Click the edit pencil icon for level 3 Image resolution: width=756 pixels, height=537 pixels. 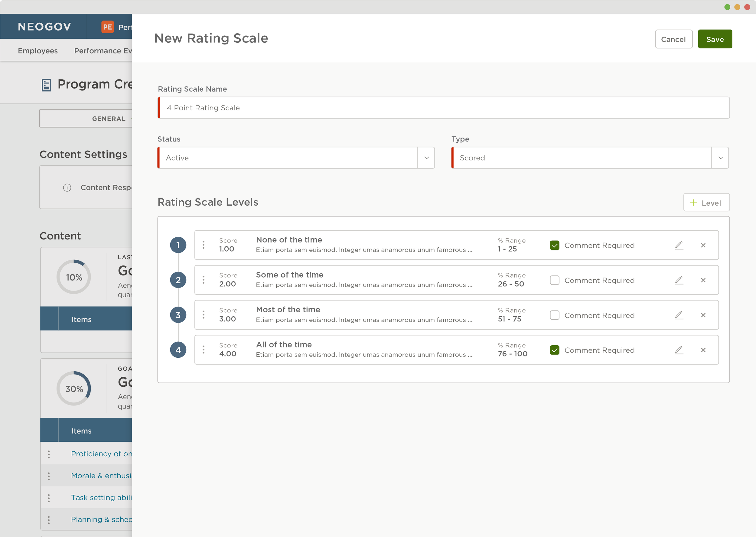click(679, 315)
